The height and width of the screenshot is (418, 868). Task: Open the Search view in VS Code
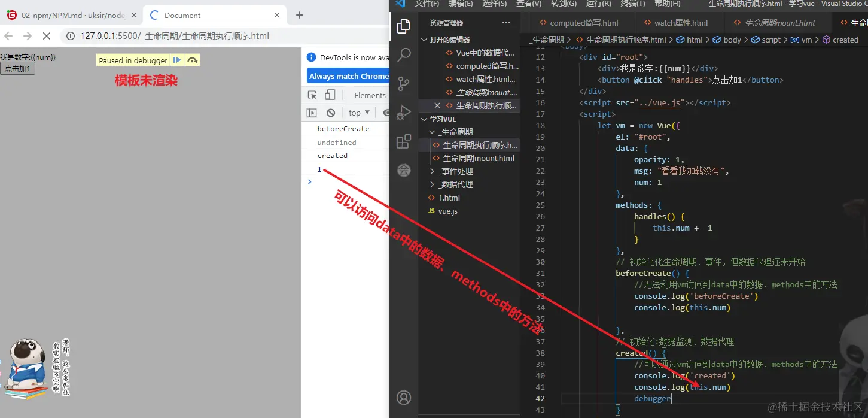pos(404,55)
